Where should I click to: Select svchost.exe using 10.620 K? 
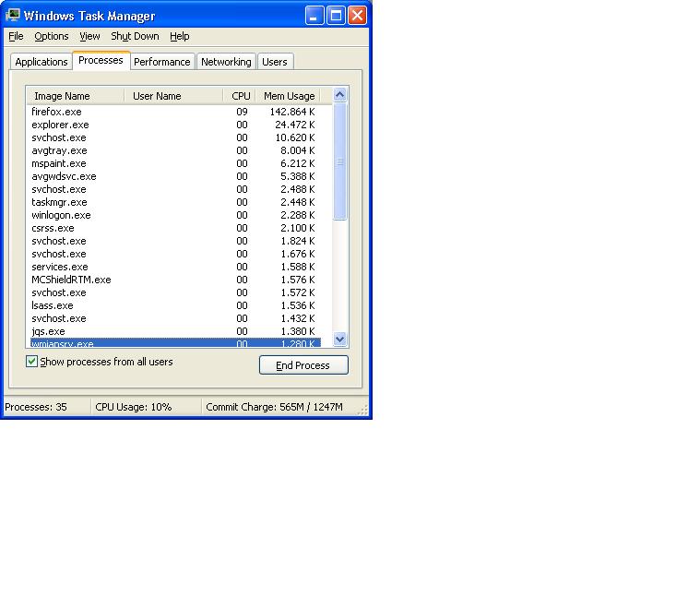[x=175, y=137]
